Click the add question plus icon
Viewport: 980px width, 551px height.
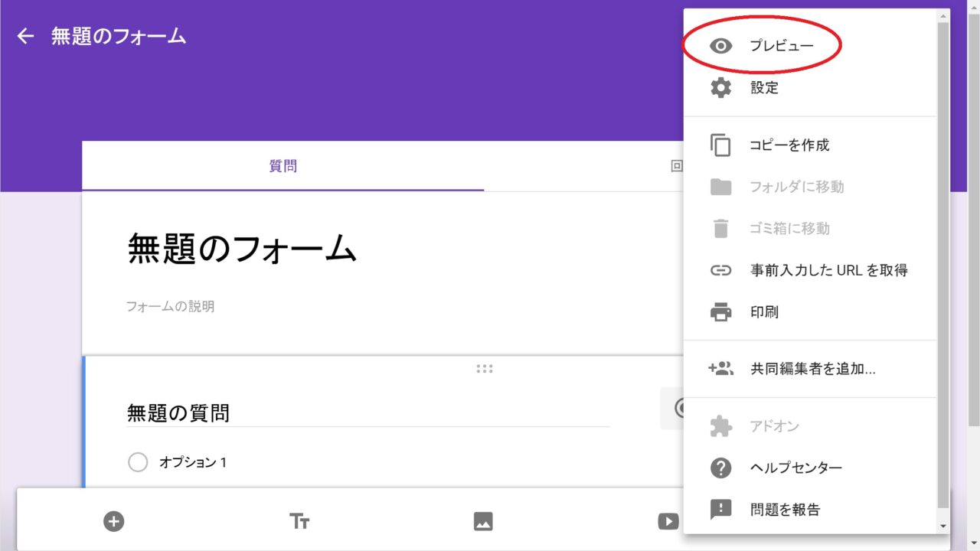(113, 521)
